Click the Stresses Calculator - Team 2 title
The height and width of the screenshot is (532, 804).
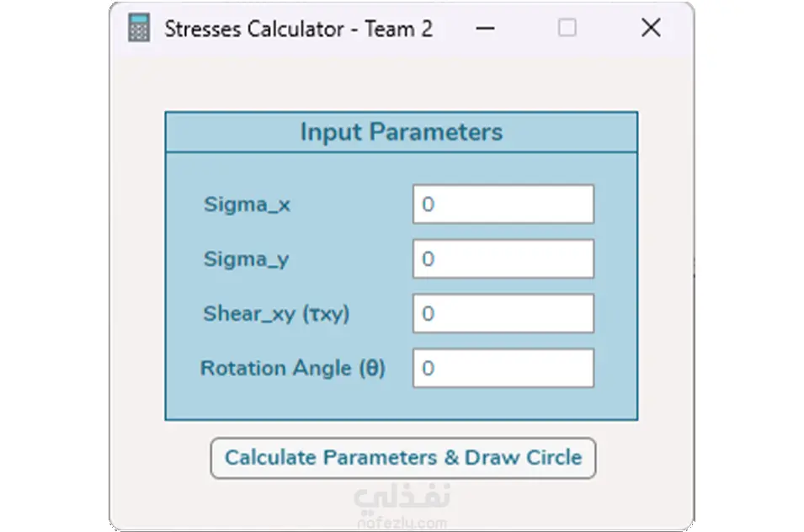point(298,29)
